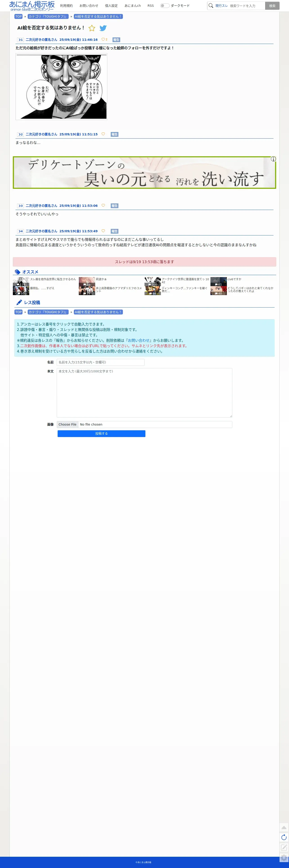This screenshot has width=289, height=868.
Task: Open the RSS menu item
Action: [151, 6]
